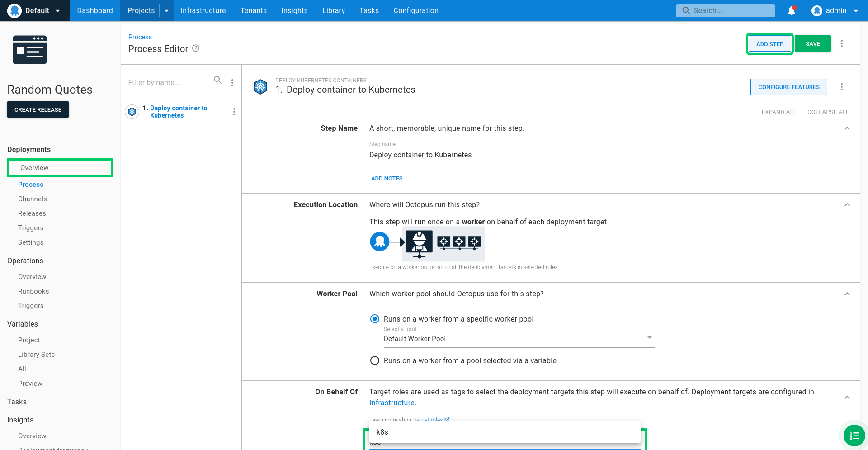
Task: Open Process Editor overflow menu
Action: click(842, 43)
